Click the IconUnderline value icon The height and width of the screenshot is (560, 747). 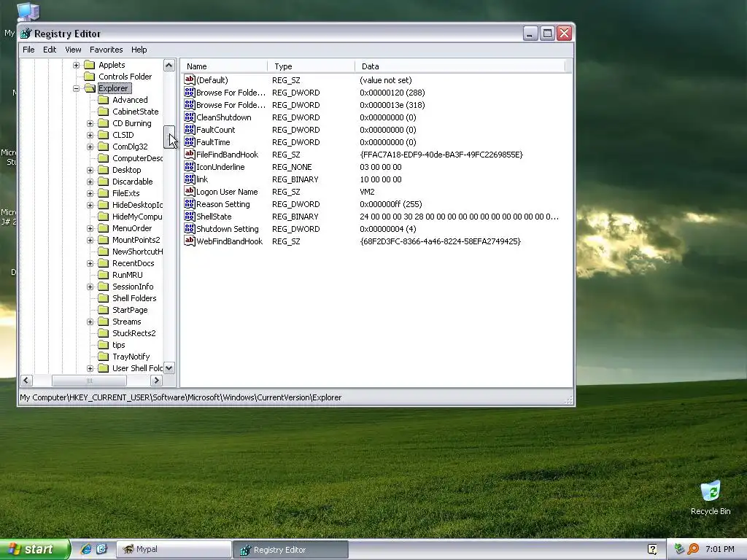click(190, 167)
